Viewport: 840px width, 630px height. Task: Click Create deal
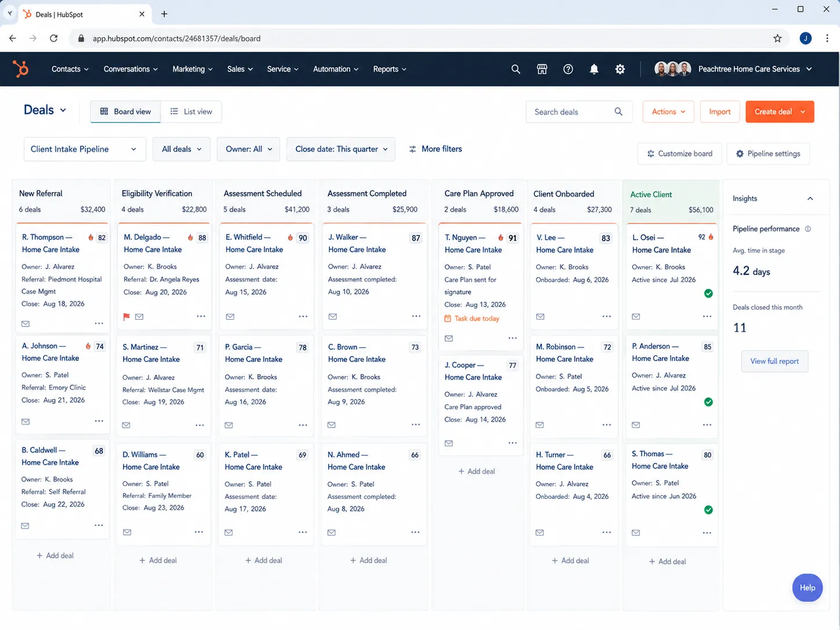pyautogui.click(x=773, y=112)
